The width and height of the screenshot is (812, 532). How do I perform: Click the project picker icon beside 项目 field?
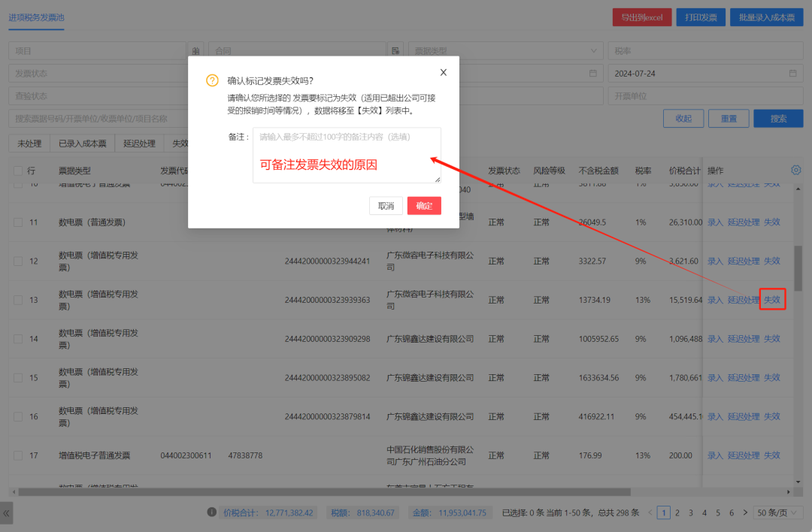(195, 51)
